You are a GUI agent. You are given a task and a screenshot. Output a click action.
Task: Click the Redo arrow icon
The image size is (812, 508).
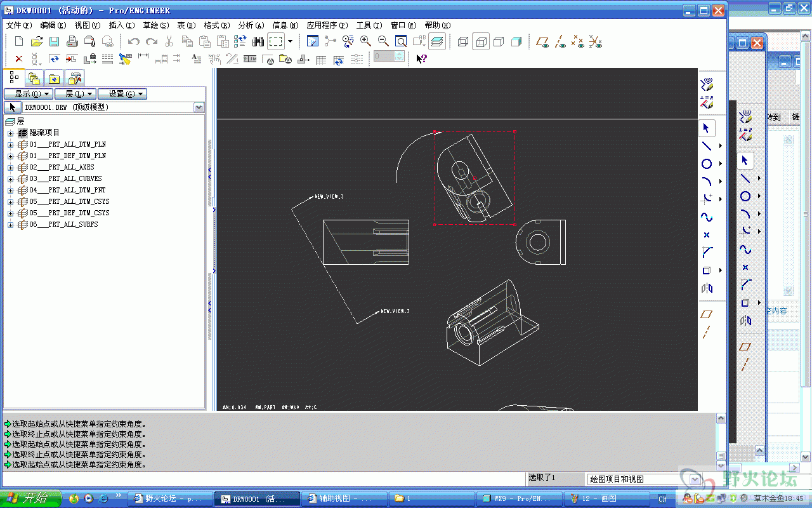[152, 41]
